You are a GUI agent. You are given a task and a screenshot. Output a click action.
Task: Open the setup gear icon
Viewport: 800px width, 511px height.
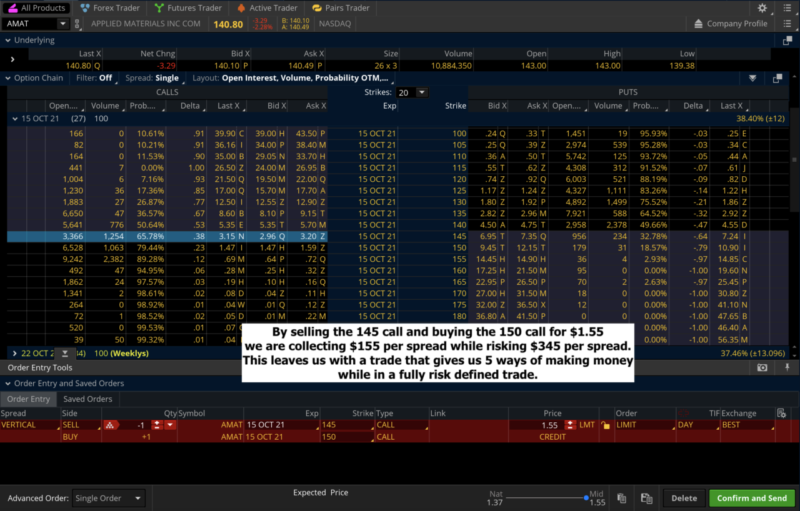coord(762,8)
